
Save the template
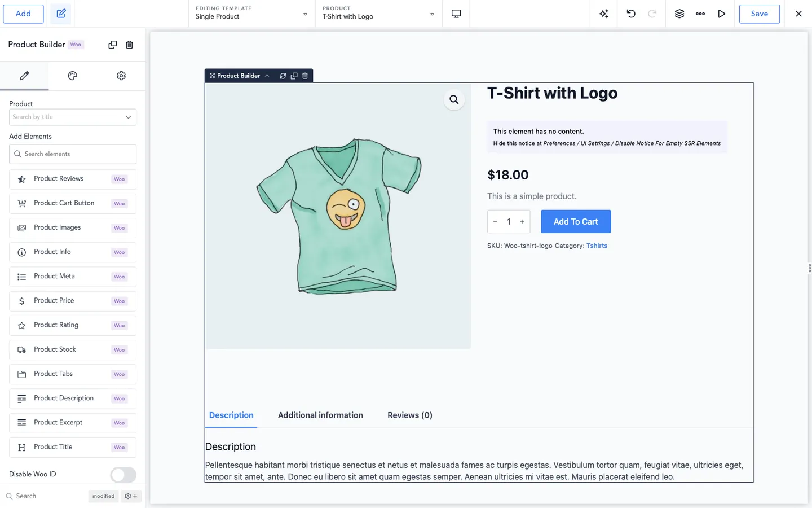[x=760, y=14]
